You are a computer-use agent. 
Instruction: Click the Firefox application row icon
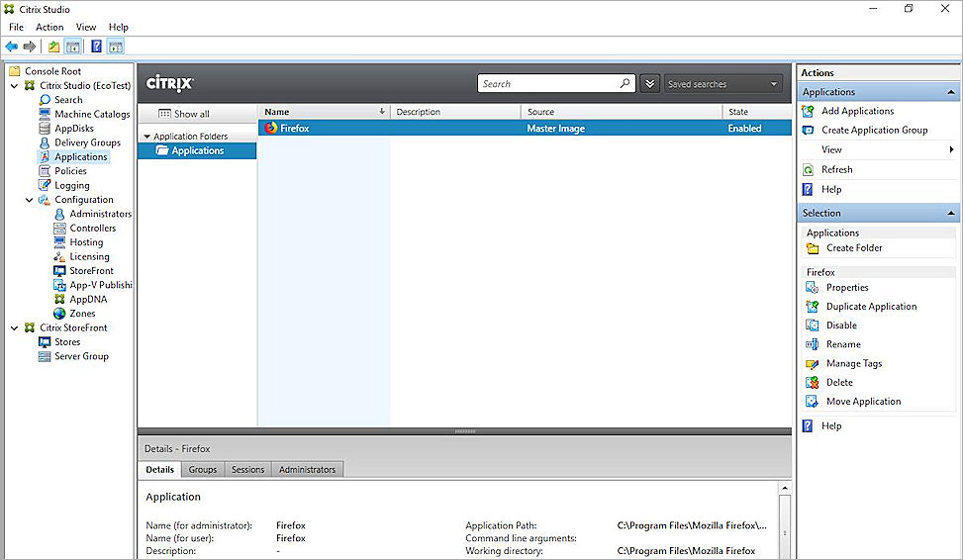point(271,128)
